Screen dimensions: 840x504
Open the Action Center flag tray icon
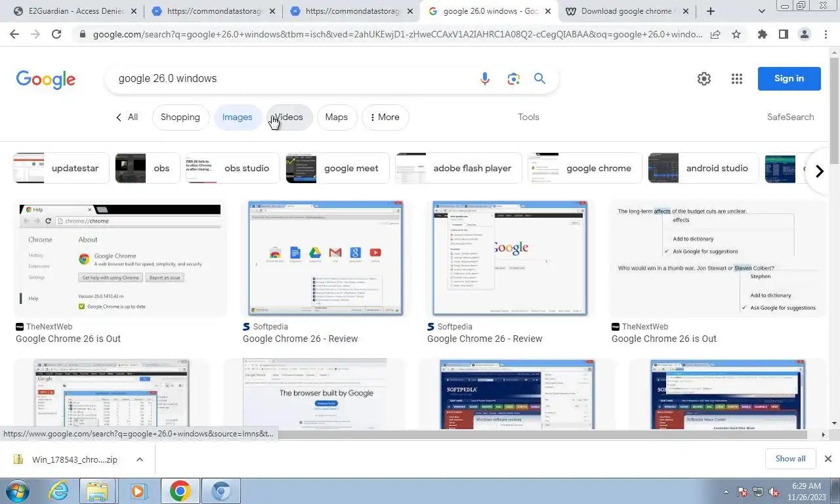[743, 492]
